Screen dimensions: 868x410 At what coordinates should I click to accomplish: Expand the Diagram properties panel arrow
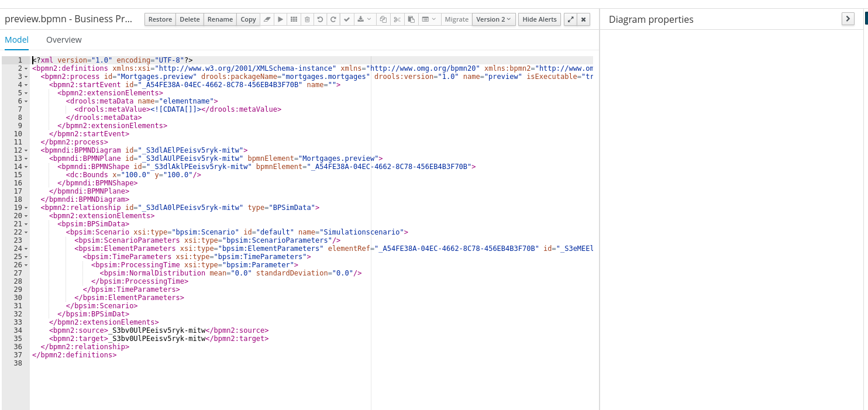click(848, 19)
